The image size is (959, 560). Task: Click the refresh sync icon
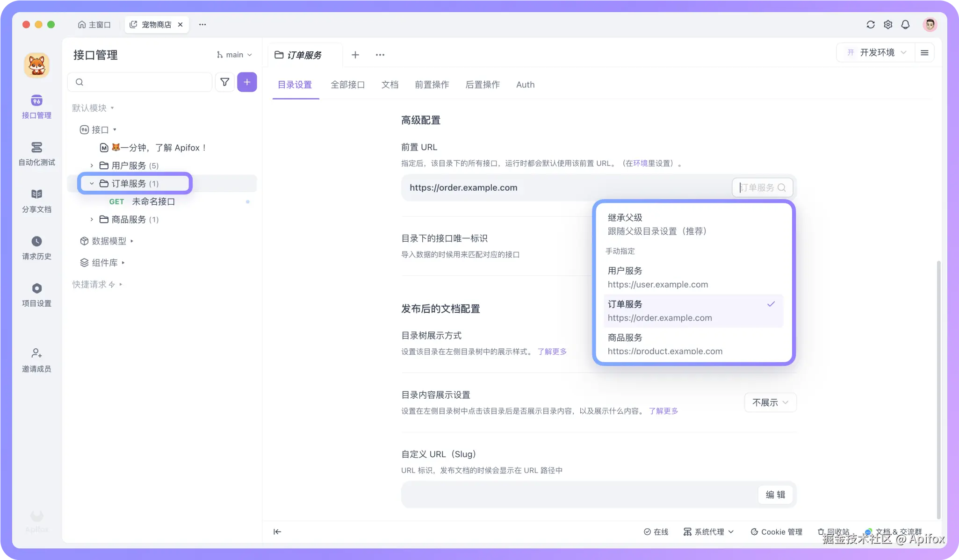(870, 25)
